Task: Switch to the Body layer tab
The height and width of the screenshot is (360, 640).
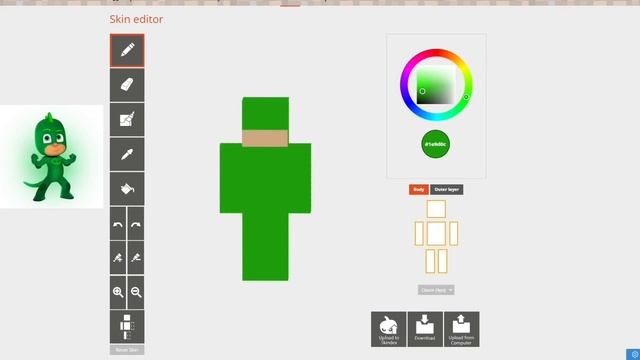Action: tap(419, 189)
